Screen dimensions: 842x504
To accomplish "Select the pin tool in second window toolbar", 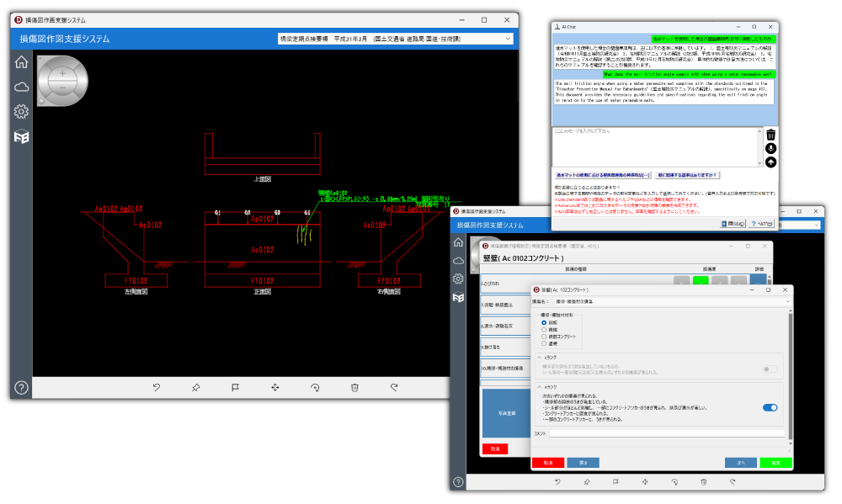I will (586, 482).
